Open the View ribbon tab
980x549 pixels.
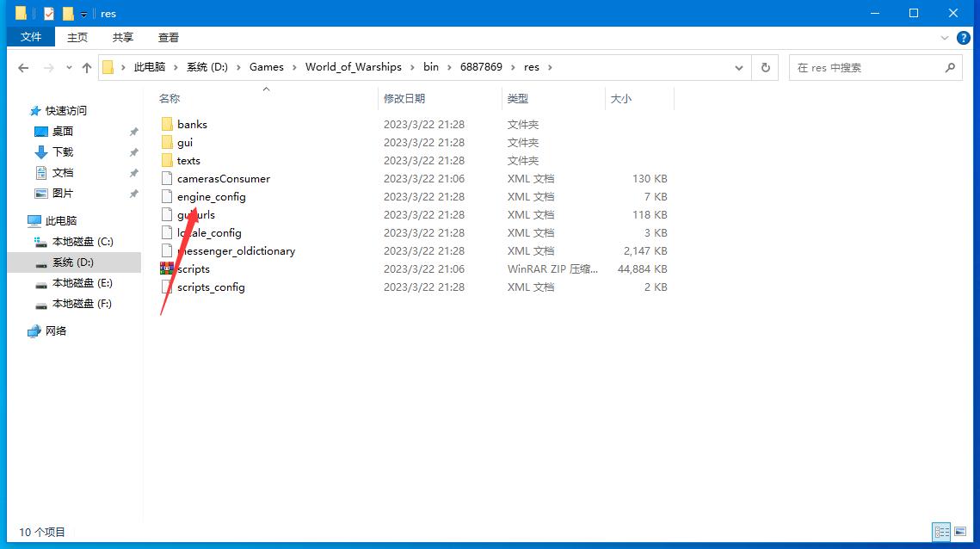(x=168, y=38)
